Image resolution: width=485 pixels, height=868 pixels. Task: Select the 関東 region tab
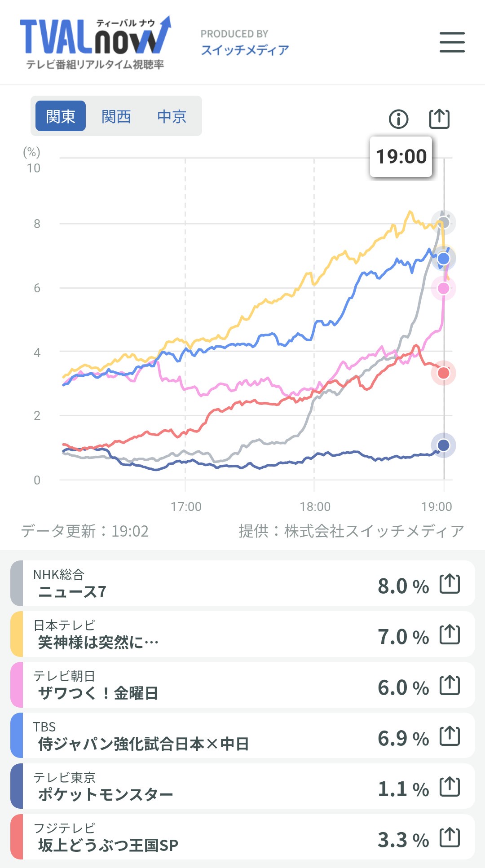coord(61,116)
